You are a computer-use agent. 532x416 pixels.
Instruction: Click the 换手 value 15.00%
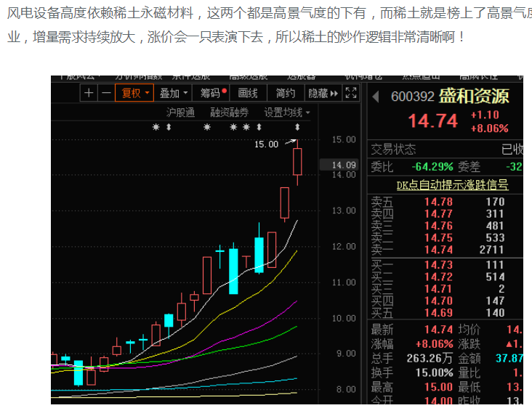435,373
